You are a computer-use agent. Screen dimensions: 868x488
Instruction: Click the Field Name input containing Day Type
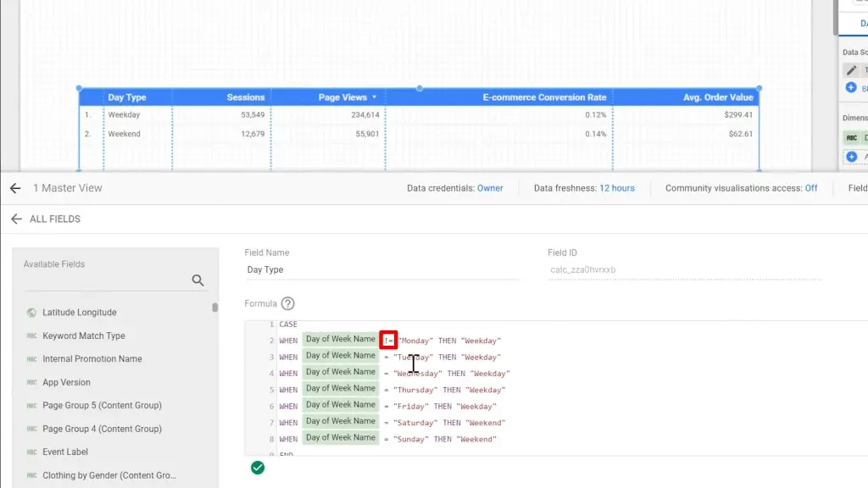click(381, 270)
